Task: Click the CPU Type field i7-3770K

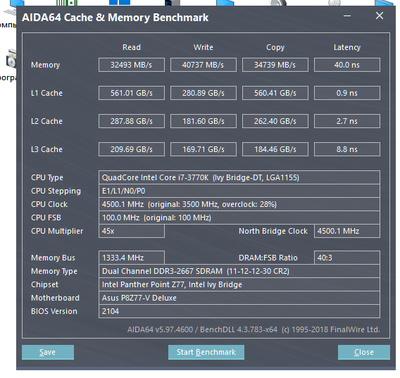Action: coord(239,177)
